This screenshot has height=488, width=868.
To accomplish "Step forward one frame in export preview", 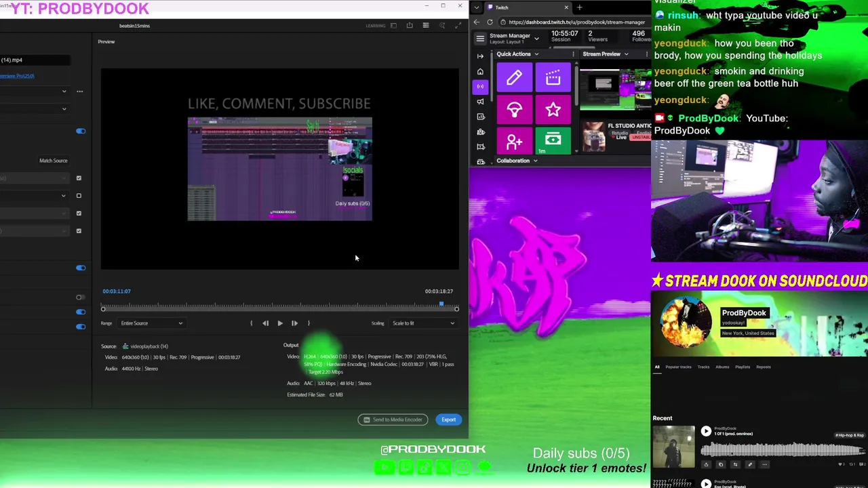I will click(x=294, y=323).
